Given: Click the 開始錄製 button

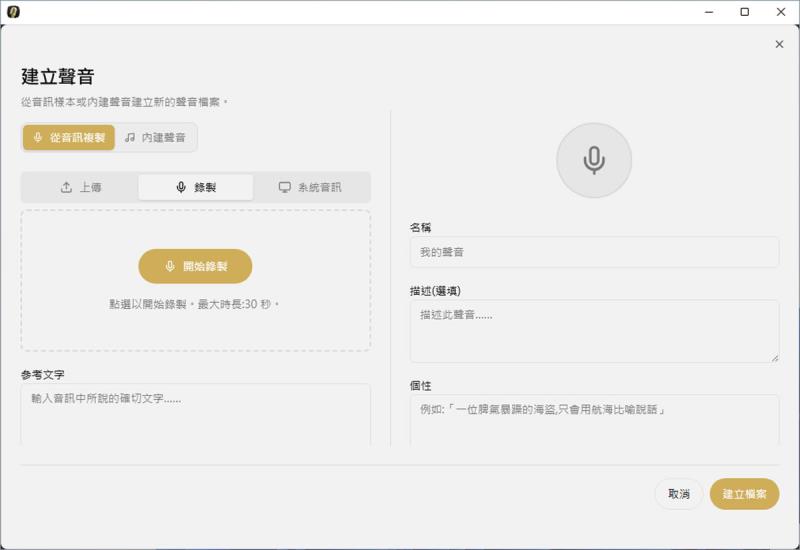Looking at the screenshot, I should tap(195, 266).
